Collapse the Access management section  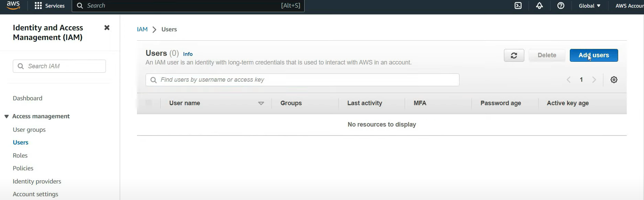click(7, 117)
